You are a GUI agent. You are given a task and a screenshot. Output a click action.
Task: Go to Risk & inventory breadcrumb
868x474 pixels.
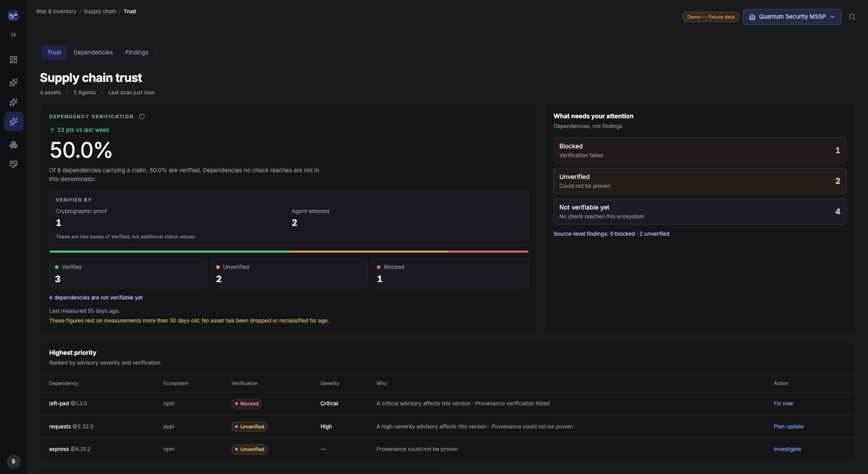pos(56,12)
